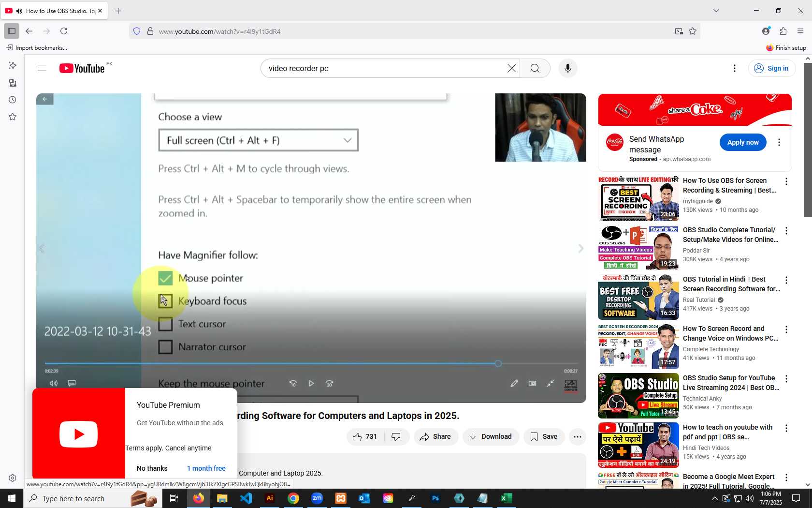Open bookmarks star in sidebar
Image resolution: width=812 pixels, height=508 pixels.
[x=13, y=117]
